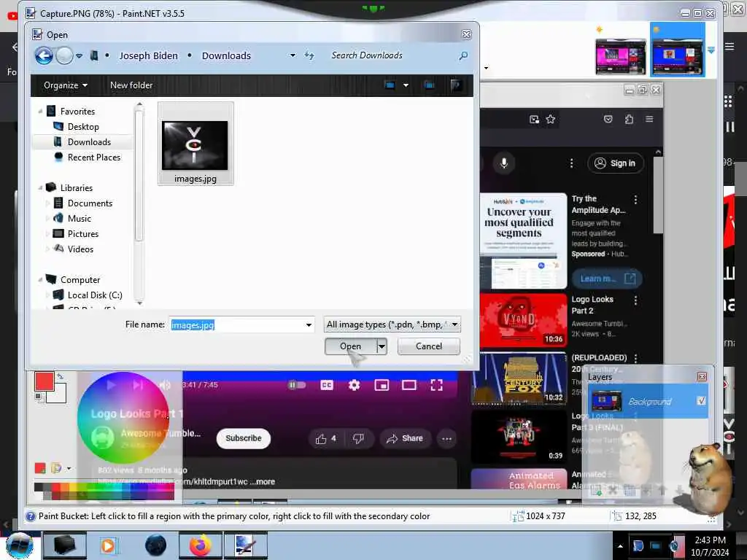The width and height of the screenshot is (747, 560).
Task: Toggle the autoplay switch in player
Action: 297,385
